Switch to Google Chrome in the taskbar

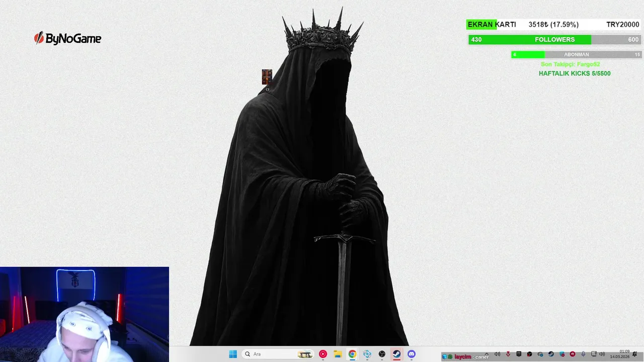click(x=352, y=354)
